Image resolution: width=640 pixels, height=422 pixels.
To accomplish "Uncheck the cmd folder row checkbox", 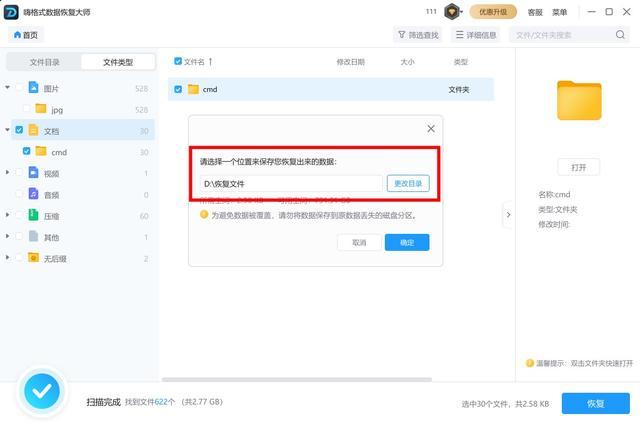I will coord(179,89).
